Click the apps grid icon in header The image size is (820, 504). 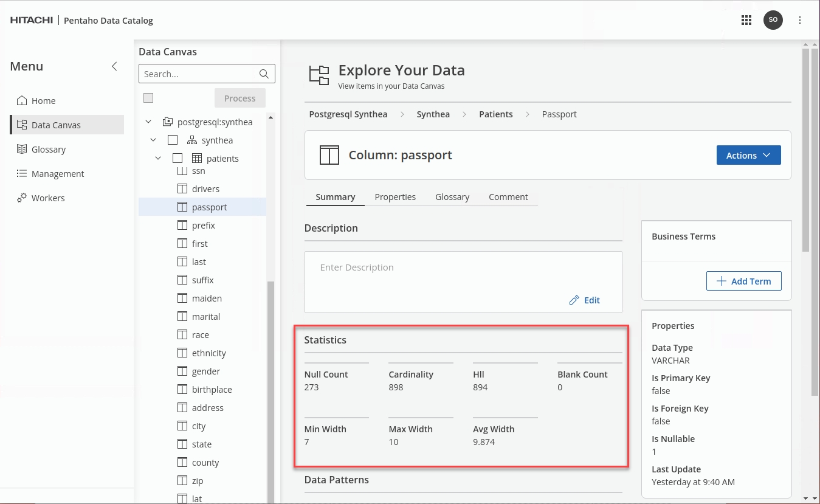tap(746, 20)
